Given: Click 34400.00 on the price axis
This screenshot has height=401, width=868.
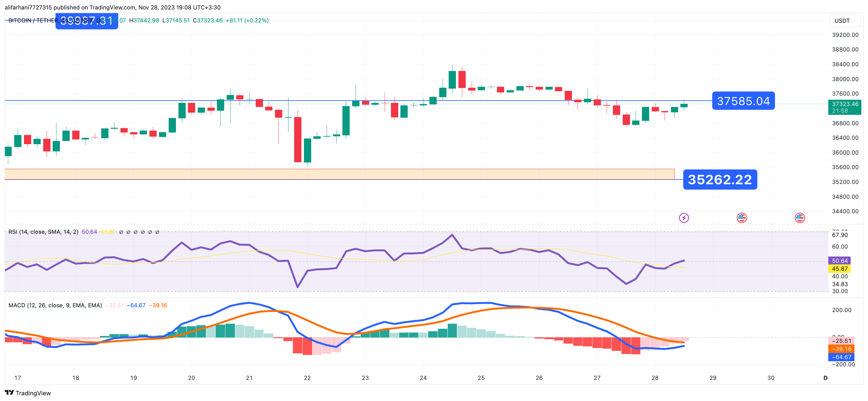Looking at the screenshot, I should pos(845,211).
